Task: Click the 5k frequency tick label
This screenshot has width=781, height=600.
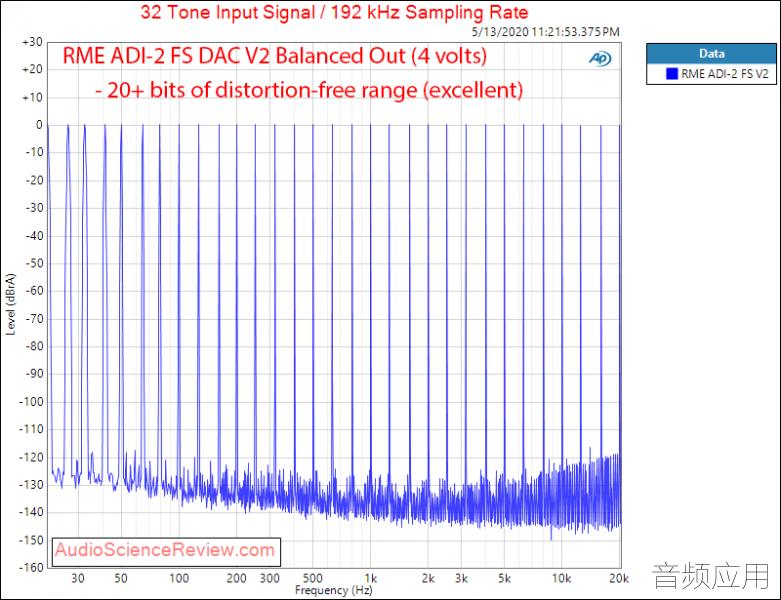Action: pyautogui.click(x=505, y=579)
